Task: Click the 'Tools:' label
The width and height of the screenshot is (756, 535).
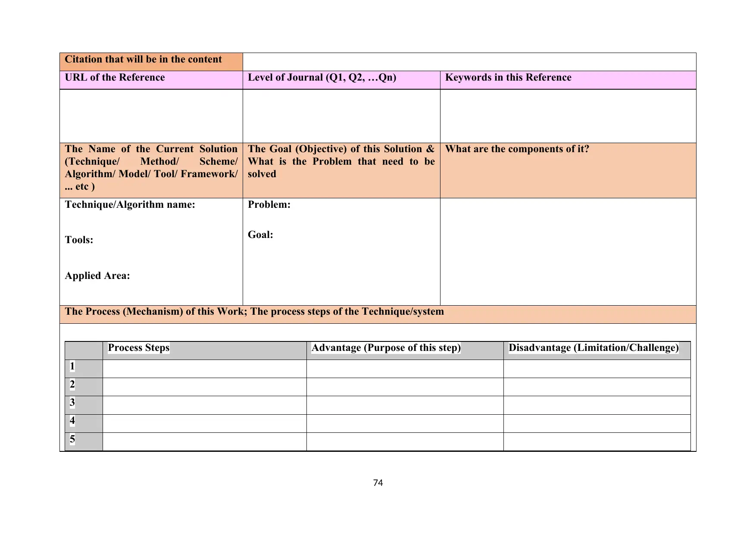Action: click(79, 240)
